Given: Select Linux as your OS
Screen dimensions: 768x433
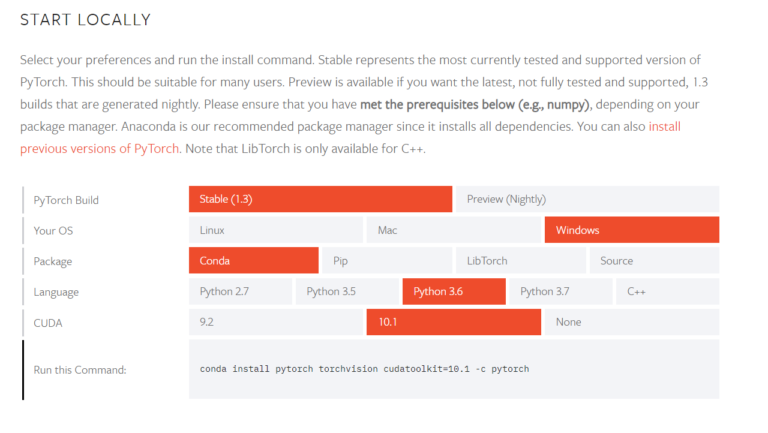Looking at the screenshot, I should [276, 230].
